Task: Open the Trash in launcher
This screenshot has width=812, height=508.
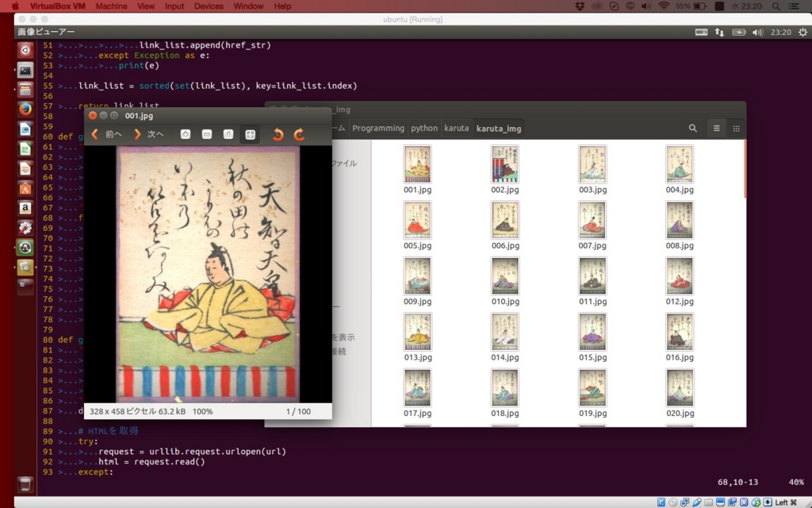Action: coord(25,484)
